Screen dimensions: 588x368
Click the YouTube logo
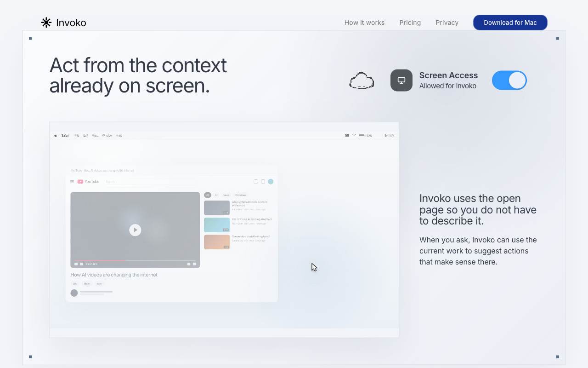[88, 182]
